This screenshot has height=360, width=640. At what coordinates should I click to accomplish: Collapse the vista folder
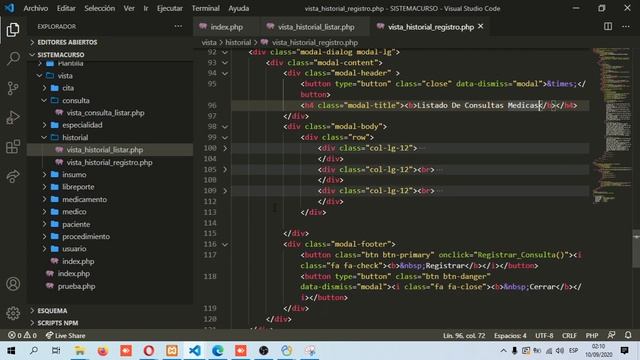pos(65,76)
